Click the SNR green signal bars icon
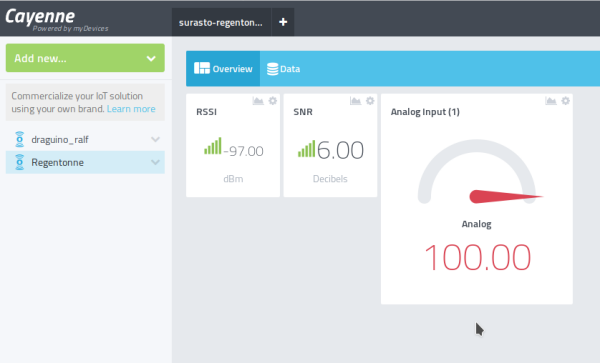Viewport: 600px width, 363px height. coord(307,148)
